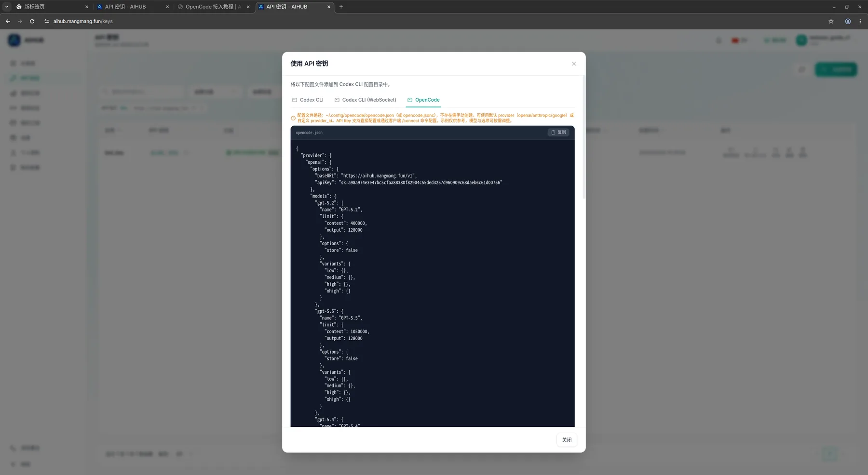Click the baseURL line in code
868x475 pixels.
(366, 176)
